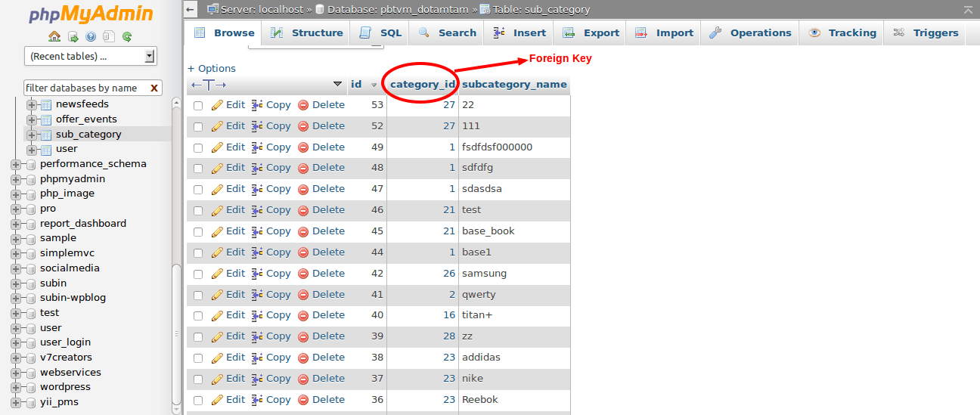The image size is (980, 415).
Task: Clear the database filter with the X icon
Action: pyautogui.click(x=154, y=88)
